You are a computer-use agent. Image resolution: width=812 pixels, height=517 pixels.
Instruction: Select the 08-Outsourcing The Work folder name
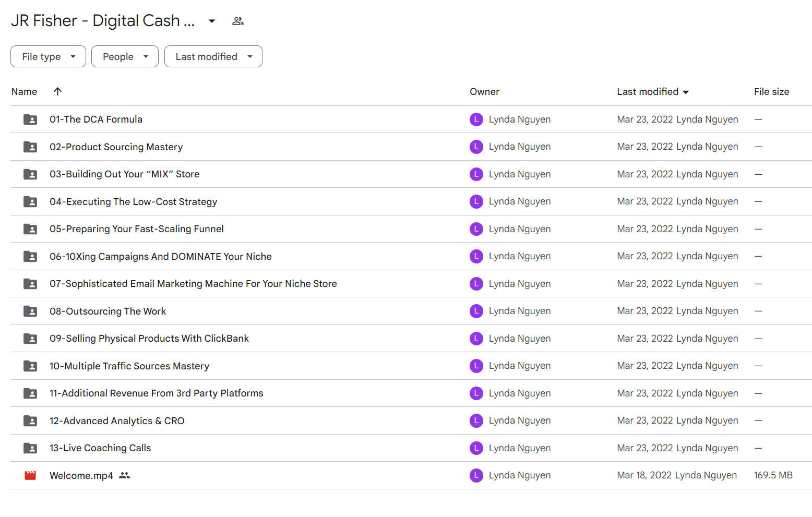click(x=108, y=311)
